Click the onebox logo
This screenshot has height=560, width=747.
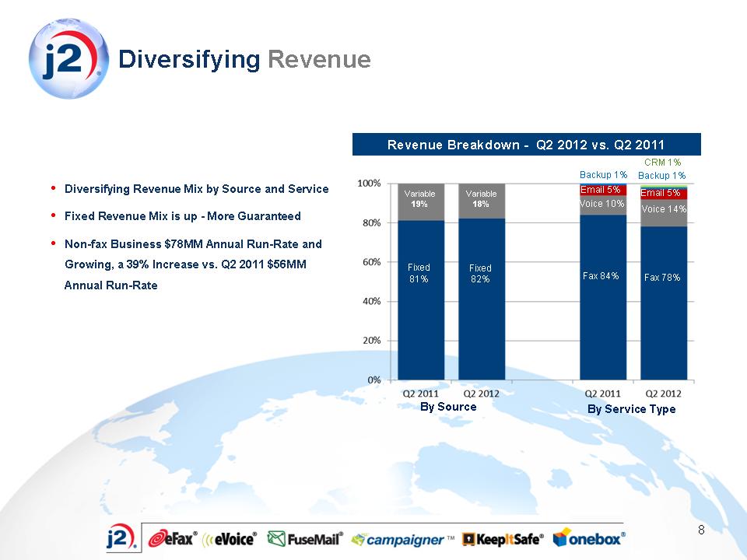coord(589,537)
